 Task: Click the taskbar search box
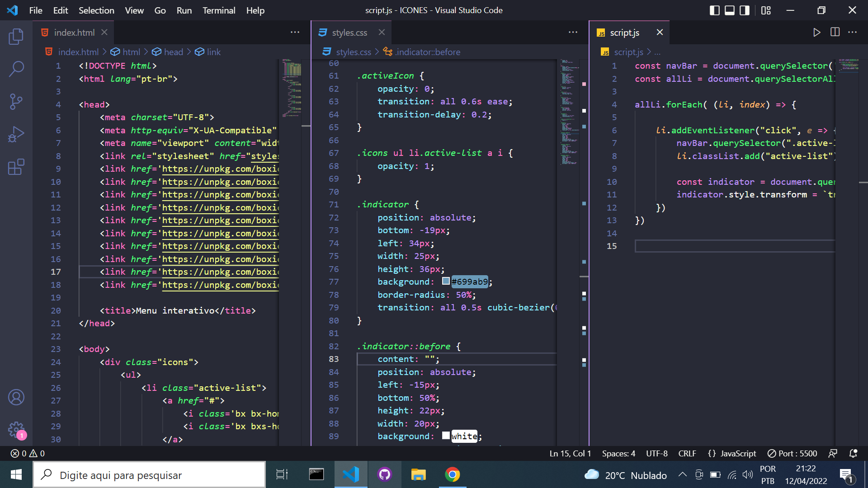[149, 475]
